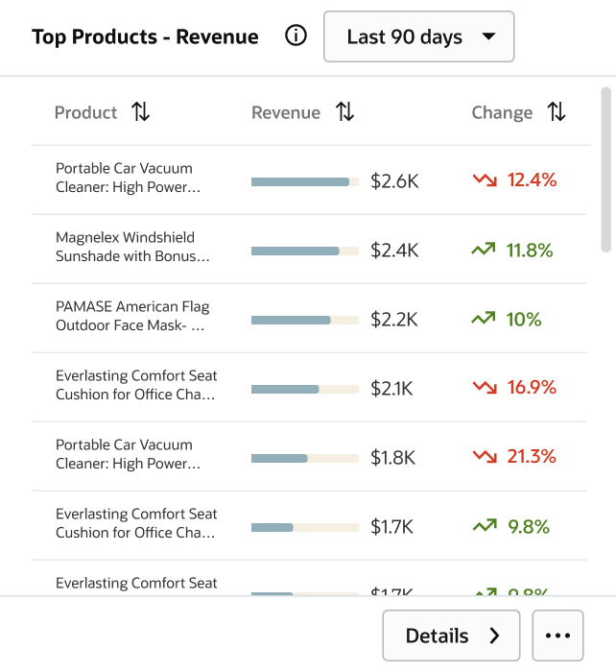The width and height of the screenshot is (616, 672).
Task: Open the Details view
Action: click(x=451, y=636)
